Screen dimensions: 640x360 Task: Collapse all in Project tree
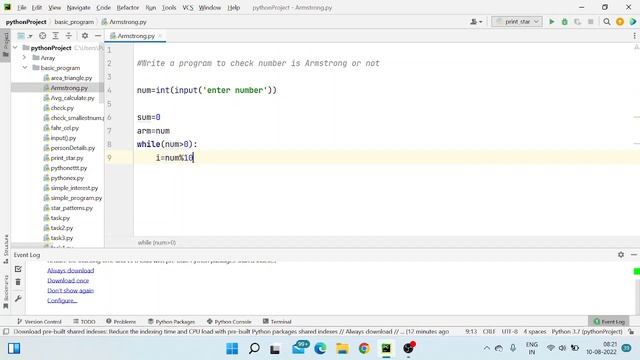pos(69,36)
